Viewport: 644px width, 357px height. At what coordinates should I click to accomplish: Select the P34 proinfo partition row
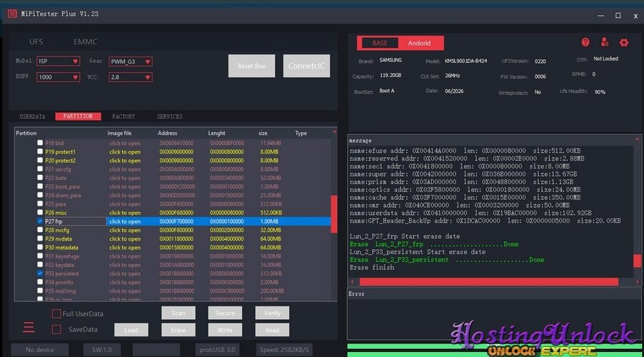point(173,282)
